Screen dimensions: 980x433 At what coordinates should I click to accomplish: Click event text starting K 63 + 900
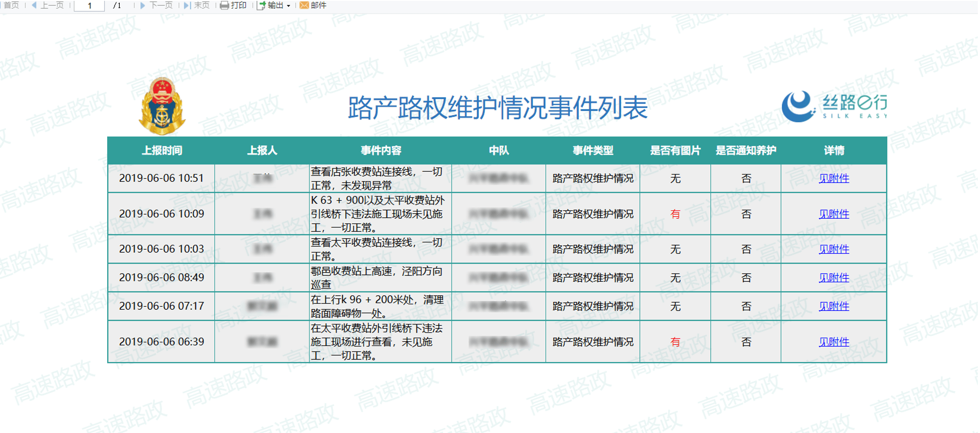(378, 214)
